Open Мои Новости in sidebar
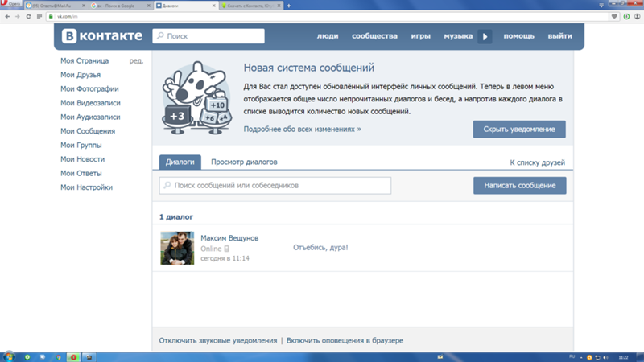The width and height of the screenshot is (644, 362). (x=83, y=158)
